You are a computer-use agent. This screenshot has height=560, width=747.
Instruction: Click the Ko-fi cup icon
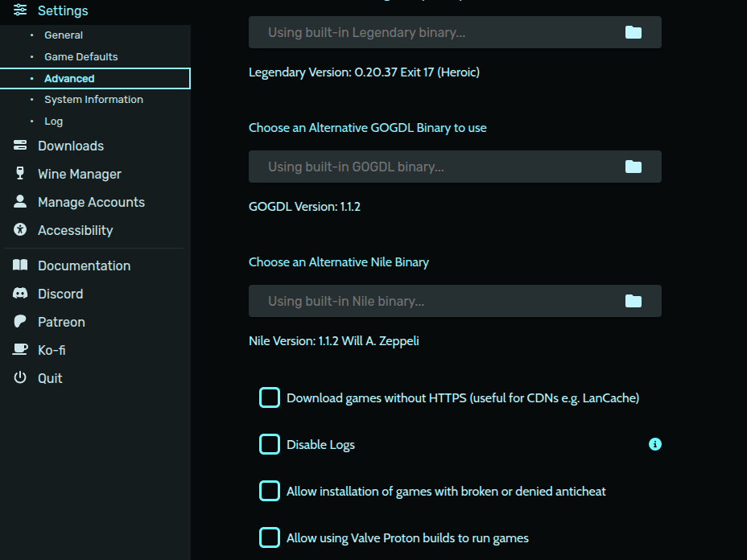20,350
